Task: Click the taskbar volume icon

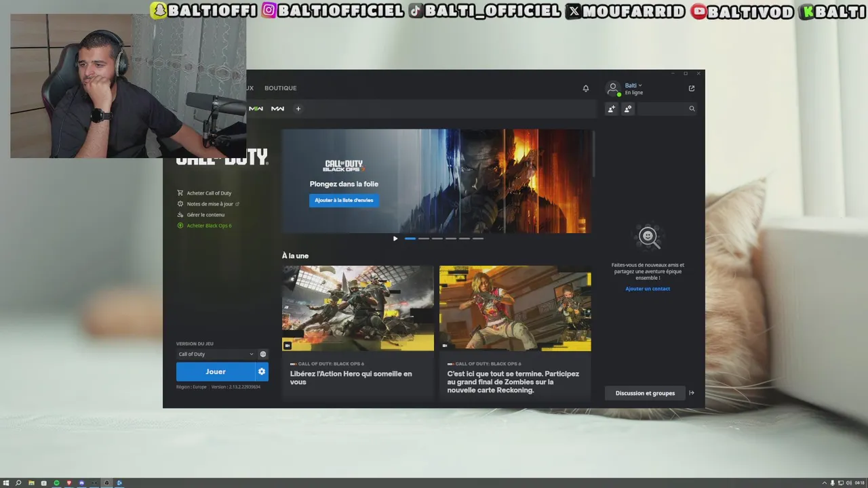Action: coord(848,483)
